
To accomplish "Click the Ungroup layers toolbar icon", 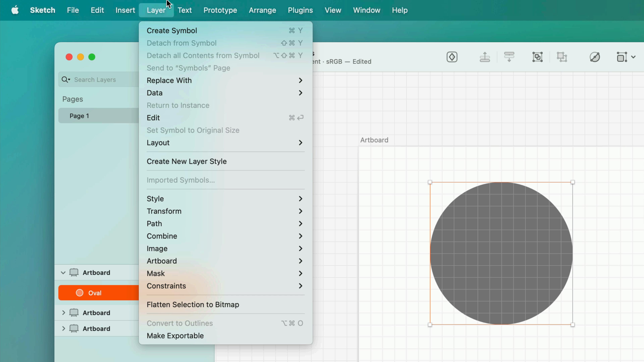I will click(562, 57).
